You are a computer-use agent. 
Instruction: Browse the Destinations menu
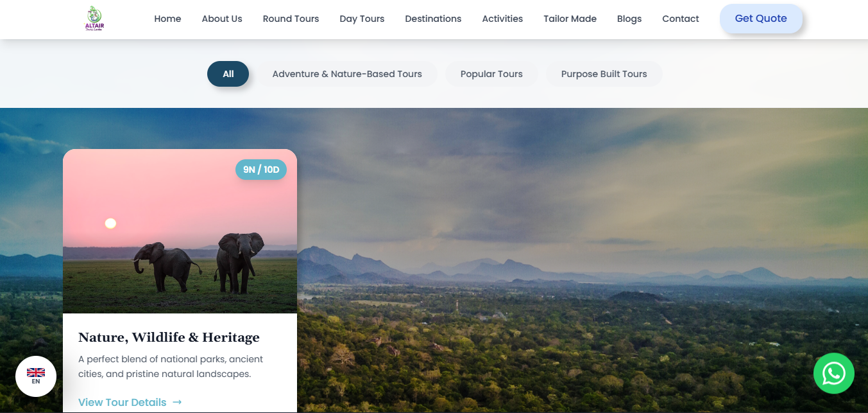(433, 19)
